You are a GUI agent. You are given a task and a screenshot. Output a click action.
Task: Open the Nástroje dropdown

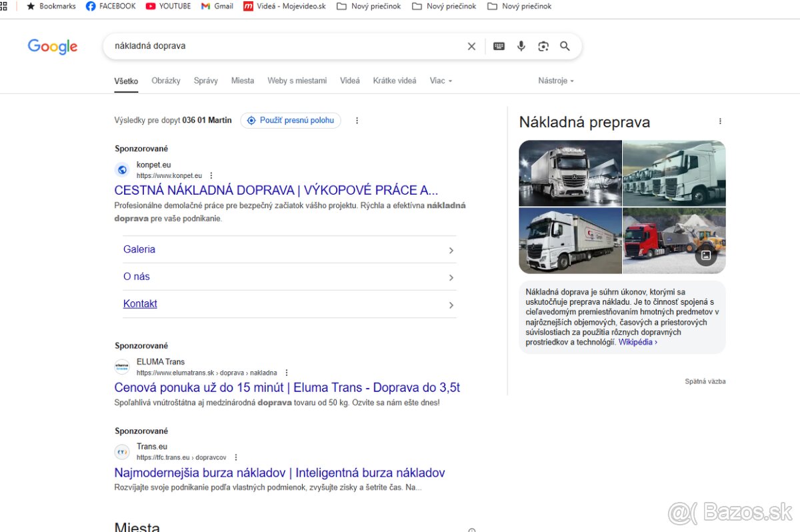556,81
